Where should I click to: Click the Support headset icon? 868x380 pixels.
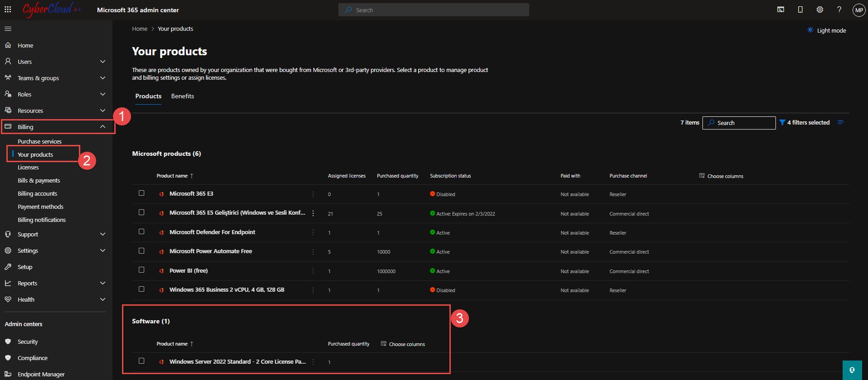(8, 234)
